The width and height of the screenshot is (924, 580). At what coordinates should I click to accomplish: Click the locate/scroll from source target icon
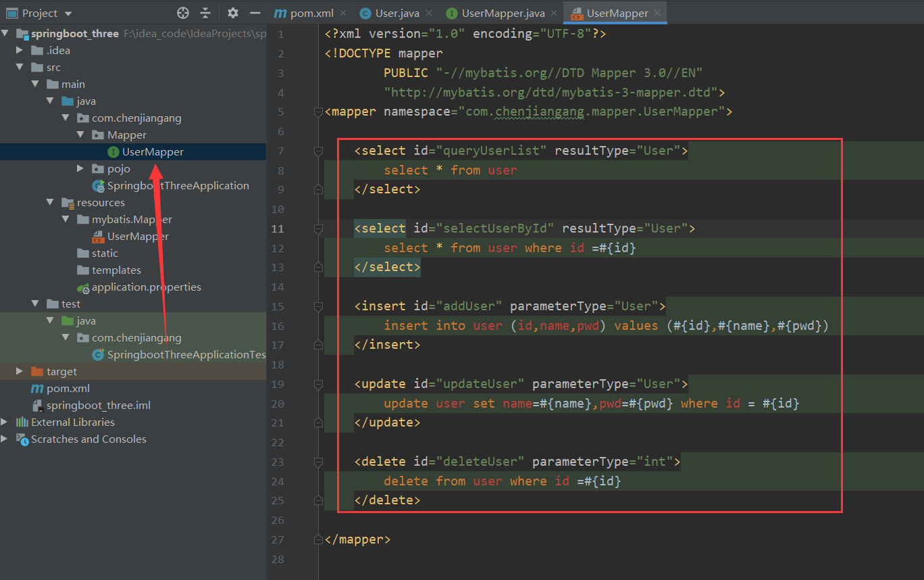click(x=183, y=13)
